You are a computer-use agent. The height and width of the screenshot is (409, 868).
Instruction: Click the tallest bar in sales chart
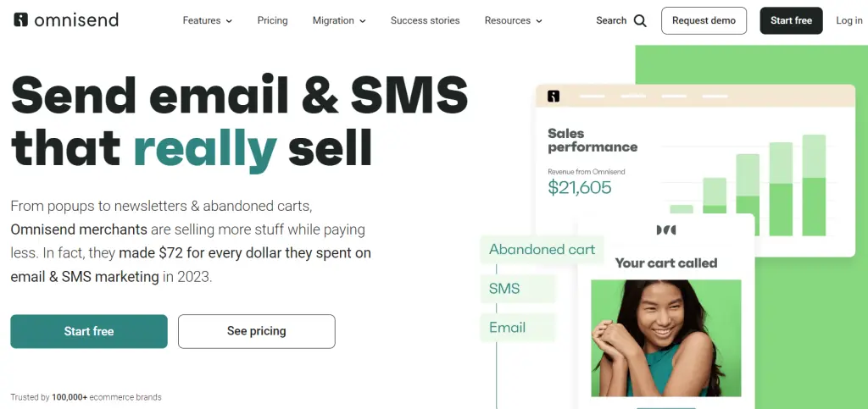814,185
